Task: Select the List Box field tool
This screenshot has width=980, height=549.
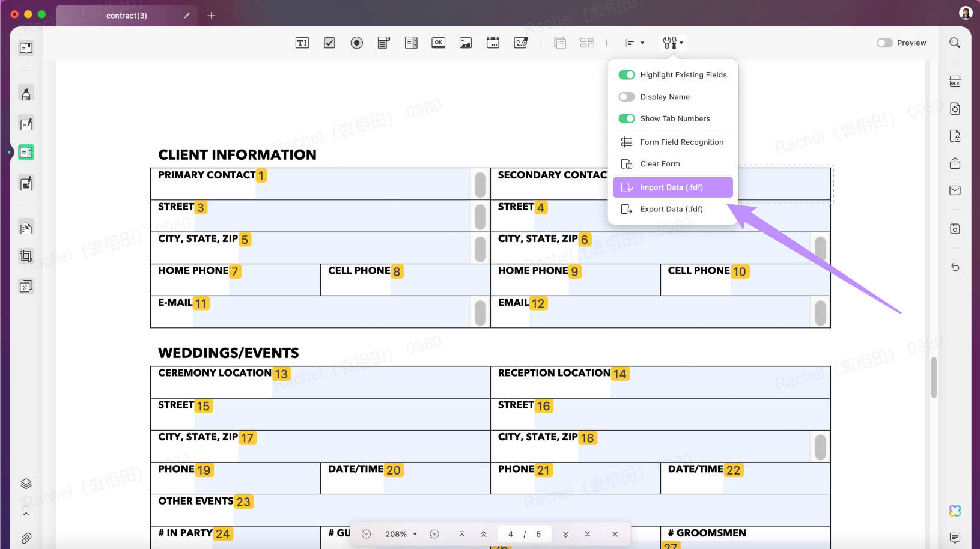Action: [x=411, y=43]
